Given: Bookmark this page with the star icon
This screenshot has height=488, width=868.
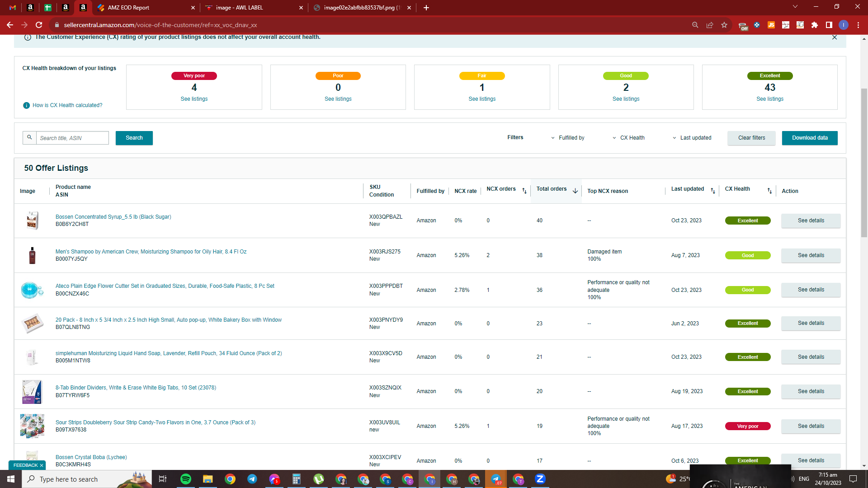Looking at the screenshot, I should (x=724, y=25).
